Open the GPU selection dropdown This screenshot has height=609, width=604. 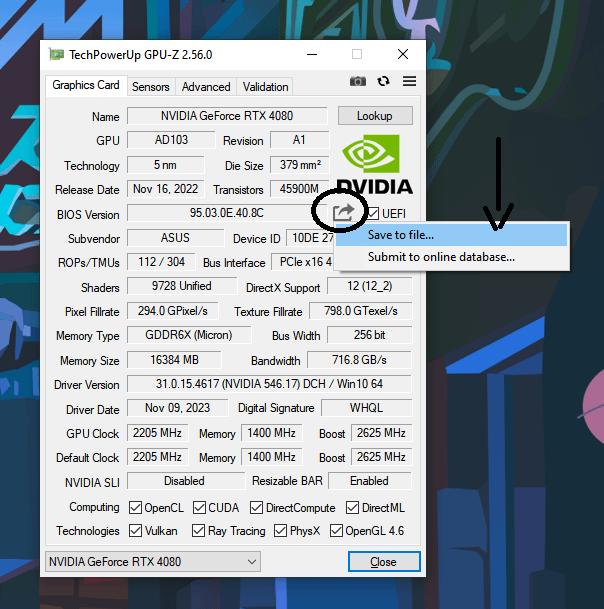(153, 562)
